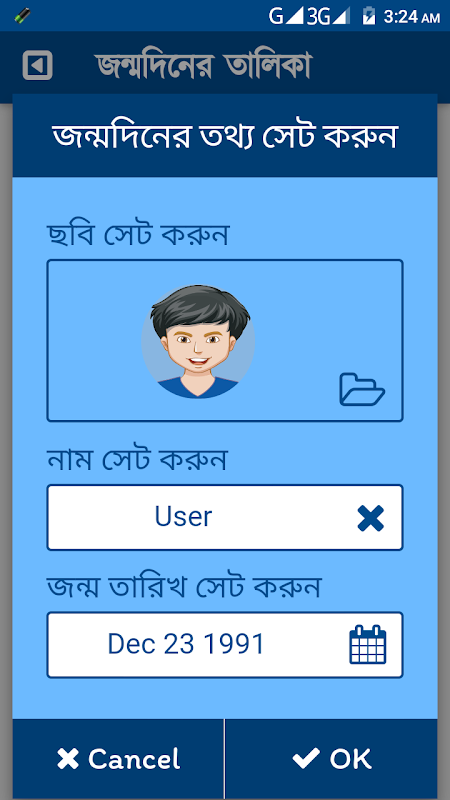Image resolution: width=450 pixels, height=800 pixels.
Task: Open the calendar date picker icon
Action: pyautogui.click(x=368, y=644)
